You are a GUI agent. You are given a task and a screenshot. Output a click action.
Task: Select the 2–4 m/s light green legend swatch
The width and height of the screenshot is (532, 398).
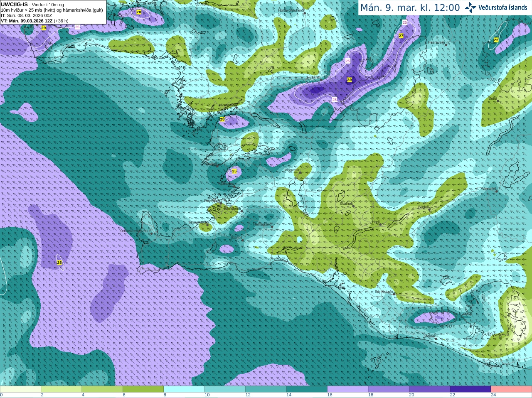[61, 389]
